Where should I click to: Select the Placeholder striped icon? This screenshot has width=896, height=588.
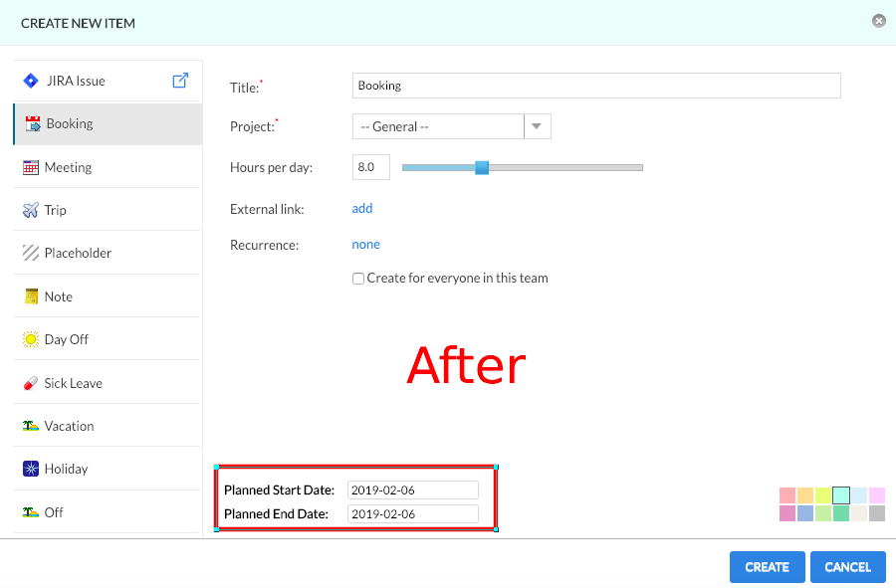(31, 253)
